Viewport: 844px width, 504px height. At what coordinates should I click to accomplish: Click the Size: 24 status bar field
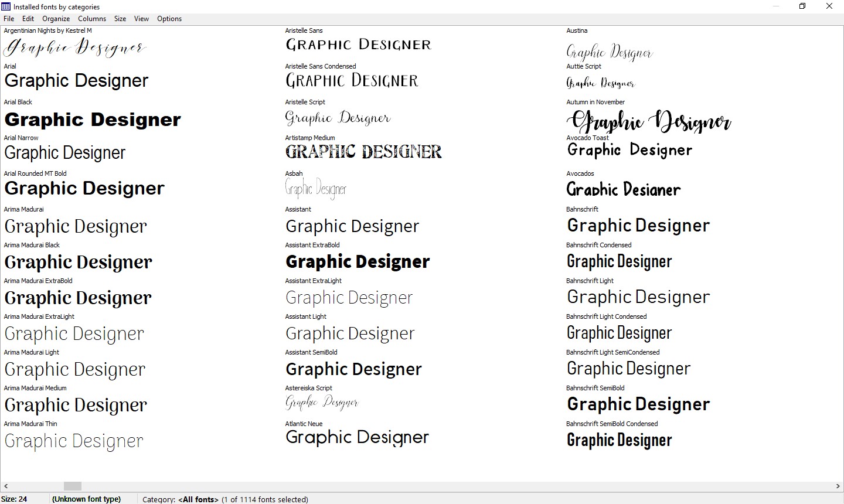point(14,499)
